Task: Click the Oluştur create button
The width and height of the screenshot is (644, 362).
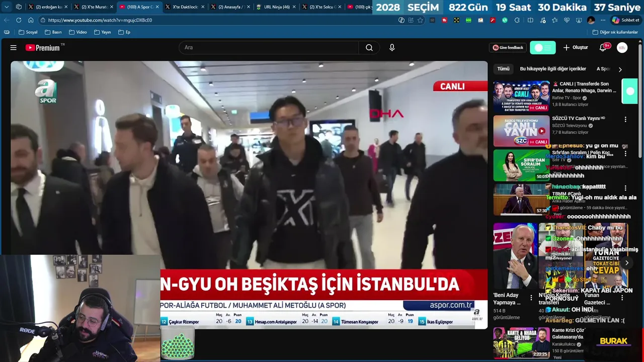Action: click(x=576, y=48)
